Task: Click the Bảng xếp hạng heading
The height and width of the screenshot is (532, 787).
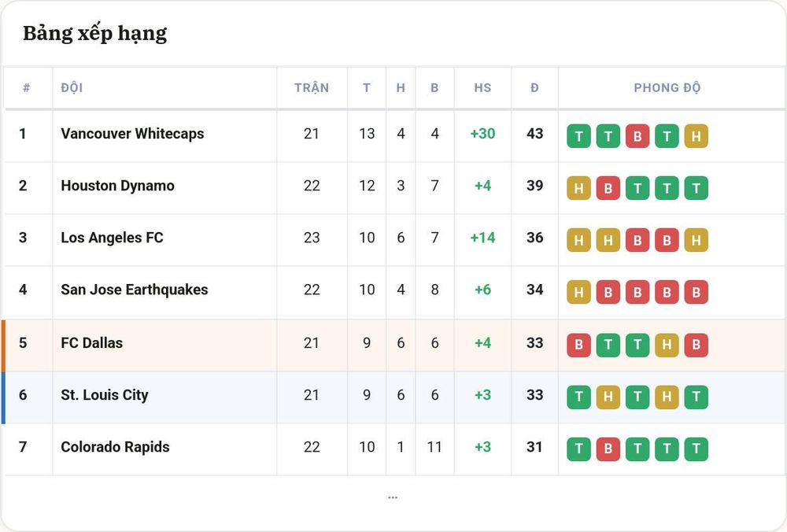Action: point(95,34)
